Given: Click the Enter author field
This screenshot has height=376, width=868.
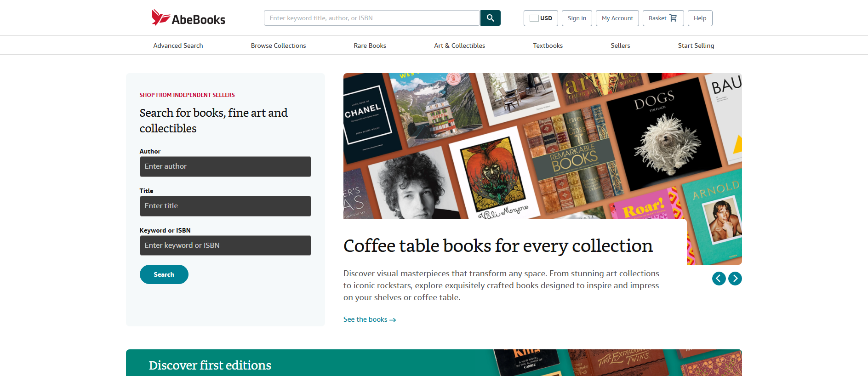Looking at the screenshot, I should click(x=225, y=166).
